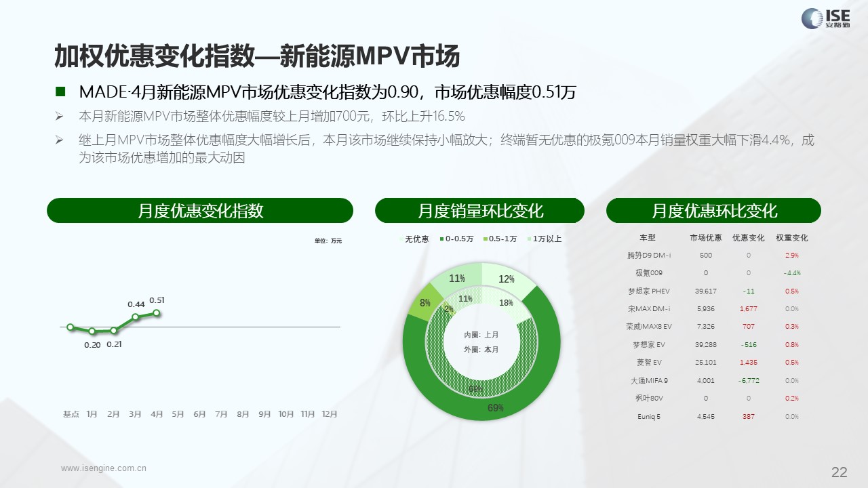Click the 枫叶80V row name
The image size is (868, 488).
pos(649,399)
